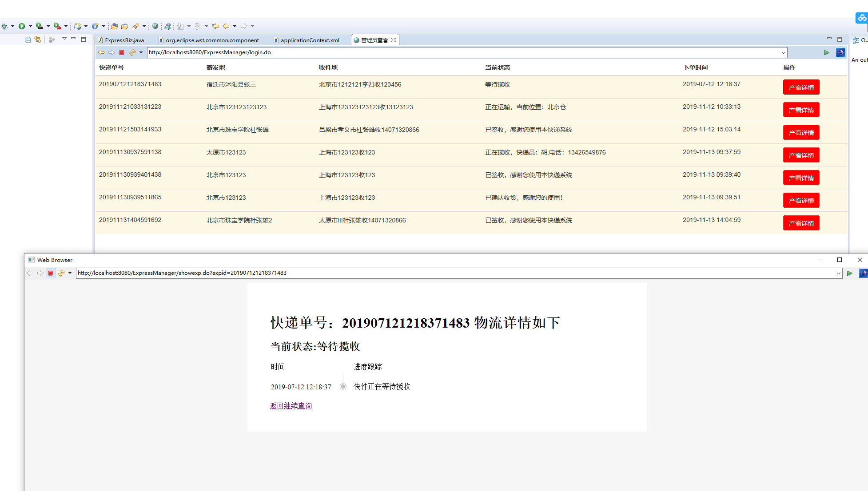This screenshot has width=868, height=491.
Task: Click the Coverage launch icon
Action: [x=39, y=26]
